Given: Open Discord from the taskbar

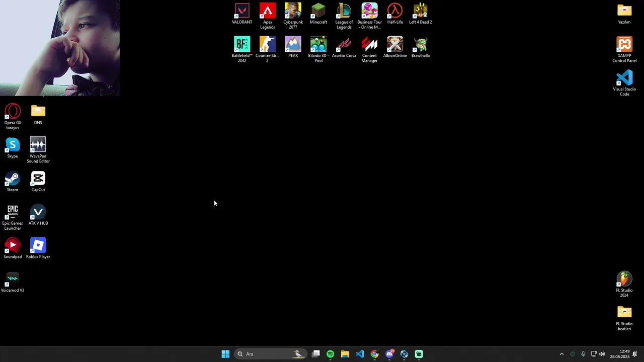Looking at the screenshot, I should pyautogui.click(x=389, y=354).
